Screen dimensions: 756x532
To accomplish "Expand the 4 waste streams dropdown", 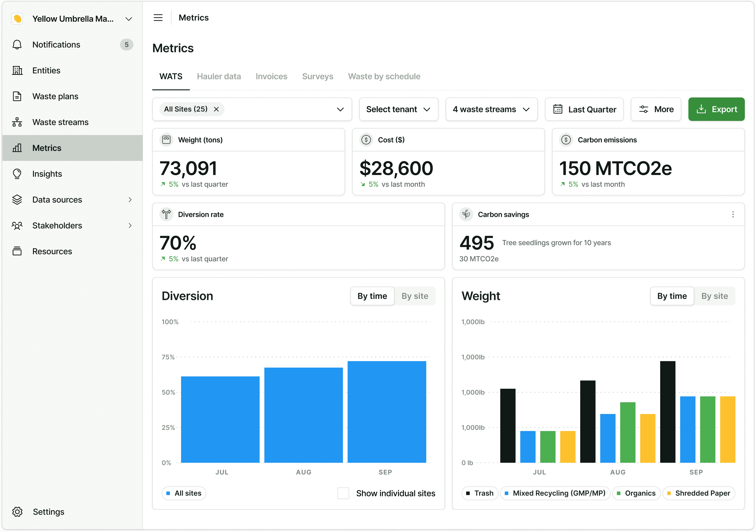I will point(491,109).
